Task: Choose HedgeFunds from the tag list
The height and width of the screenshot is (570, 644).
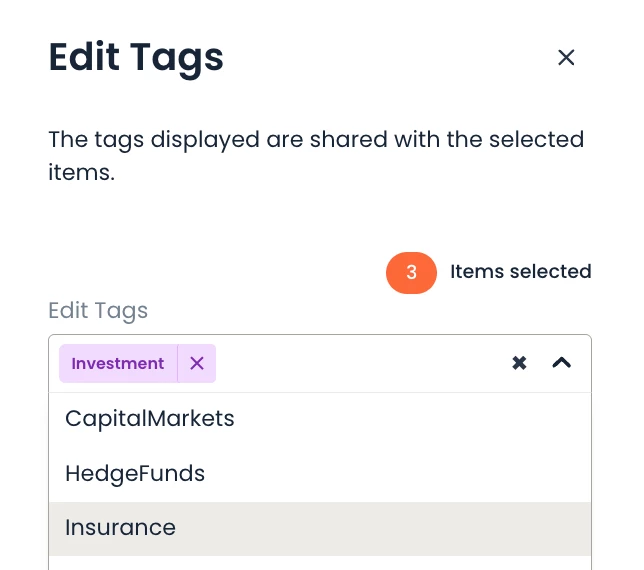Action: (135, 473)
